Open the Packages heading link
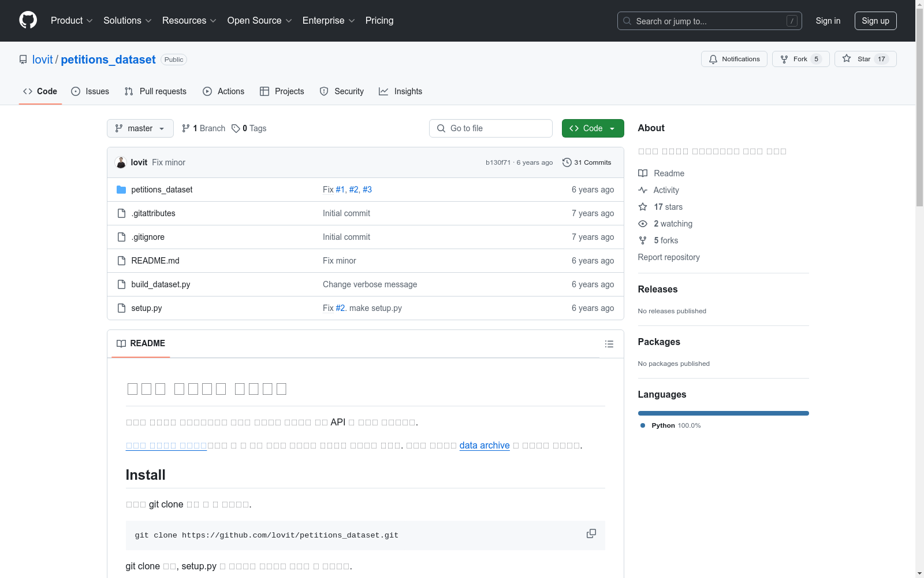The width and height of the screenshot is (924, 578). point(659,342)
